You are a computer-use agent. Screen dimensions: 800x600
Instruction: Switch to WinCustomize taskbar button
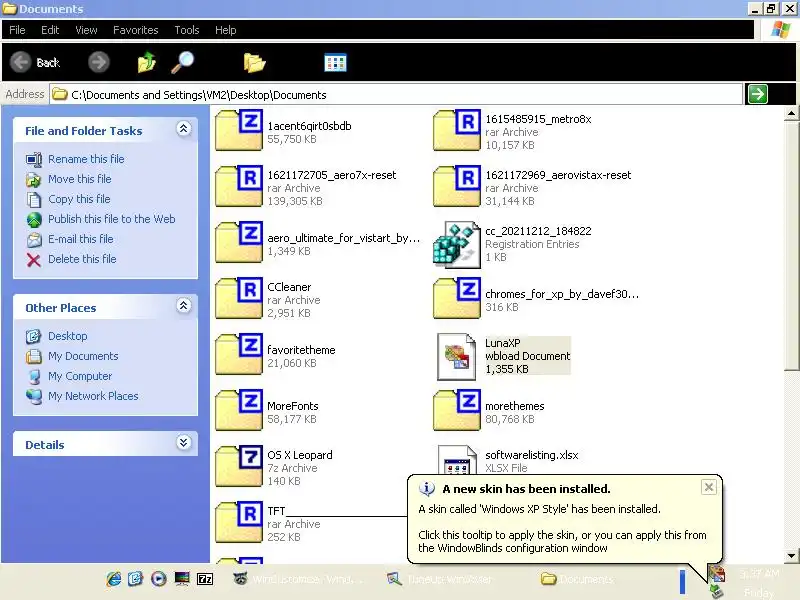(x=298, y=579)
